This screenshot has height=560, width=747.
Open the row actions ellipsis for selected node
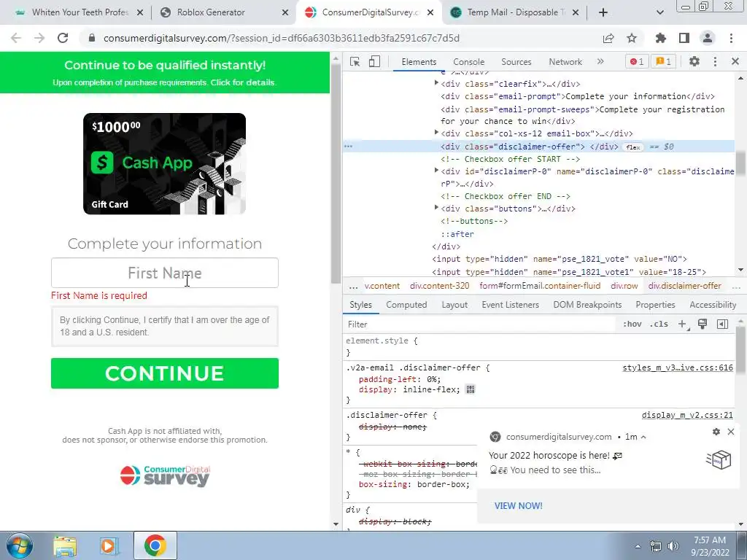[x=348, y=147]
